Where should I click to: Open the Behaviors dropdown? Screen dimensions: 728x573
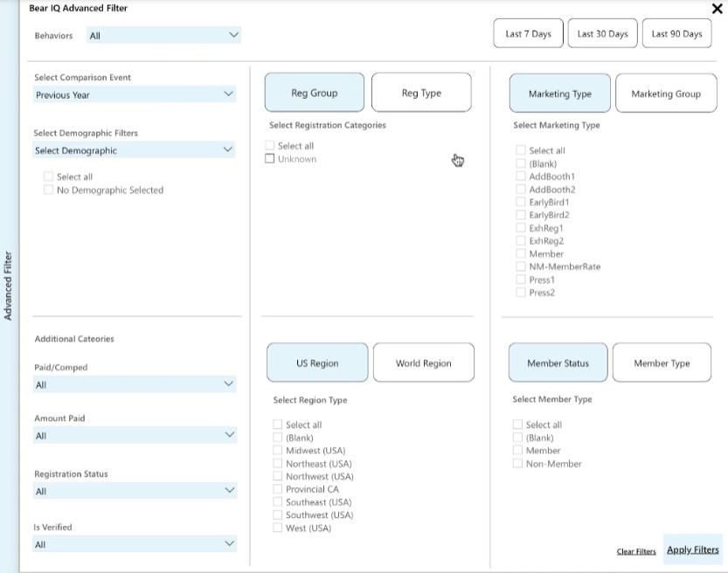click(x=163, y=36)
